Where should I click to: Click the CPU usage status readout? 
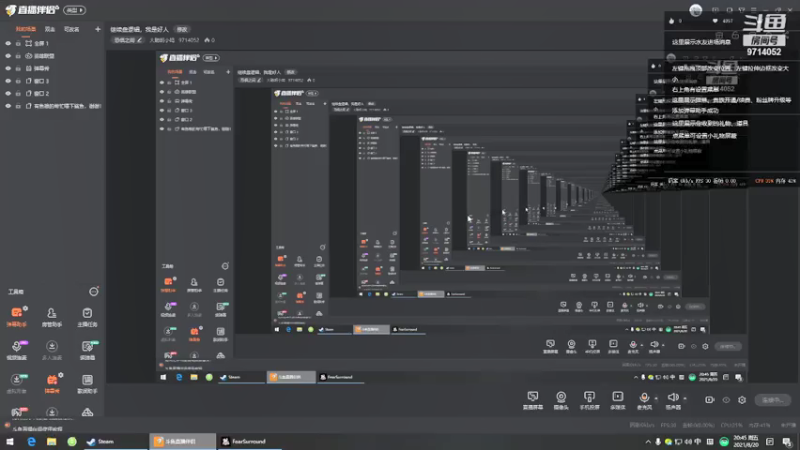[x=731, y=425]
